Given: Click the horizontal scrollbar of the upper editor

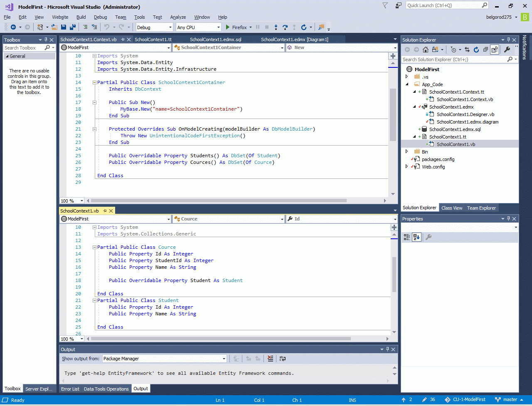Looking at the screenshot, I should pyautogui.click(x=219, y=201).
